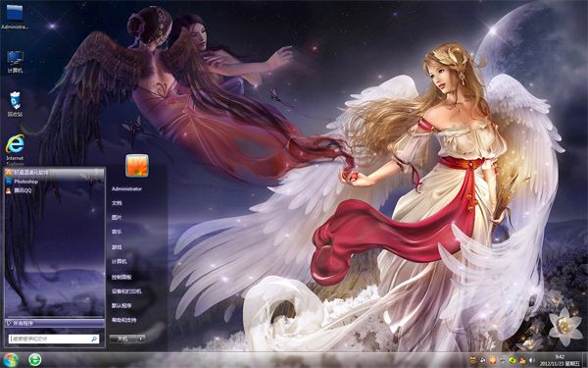Open the Internet Explorer desktop icon

tap(15, 149)
